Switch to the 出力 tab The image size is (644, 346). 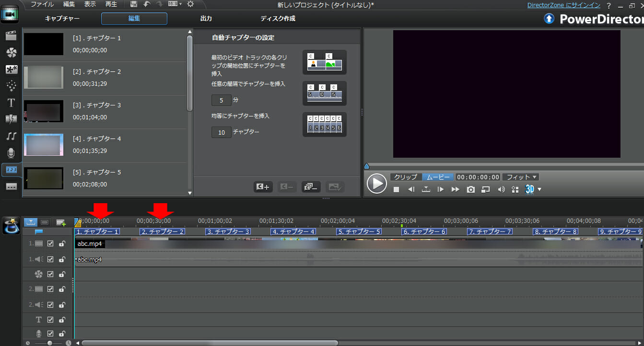206,19
